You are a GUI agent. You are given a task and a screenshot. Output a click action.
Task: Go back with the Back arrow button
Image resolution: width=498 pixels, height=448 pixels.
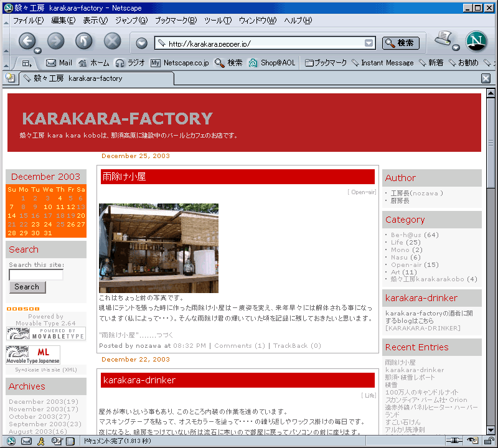click(x=27, y=40)
